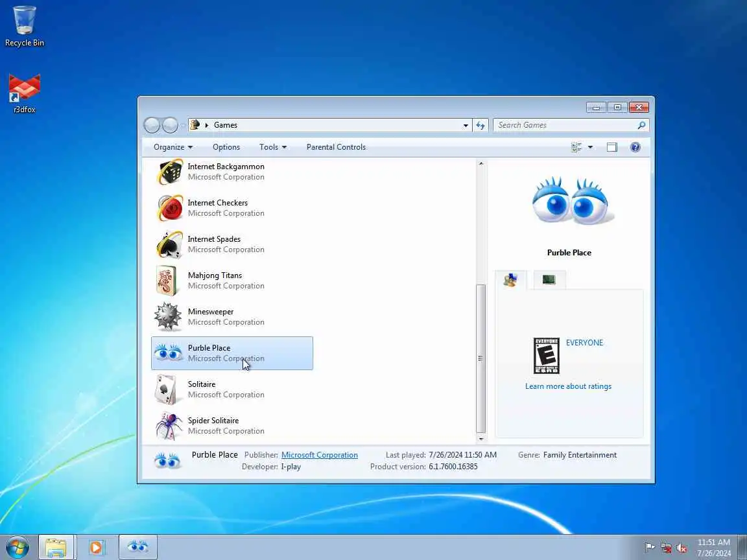The image size is (747, 560).
Task: Click the muted volume tray icon
Action: pos(682,548)
